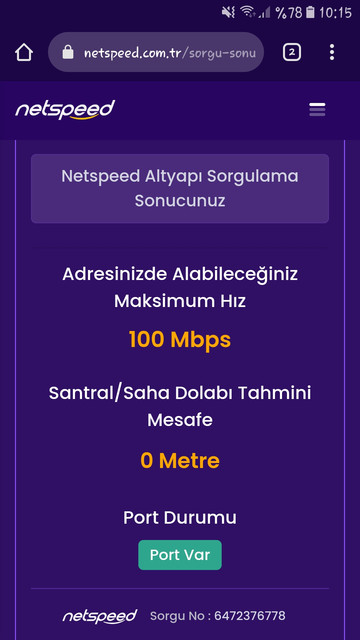Tap the muted sound status icon
Screen dimensions: 360x640
click(228, 12)
